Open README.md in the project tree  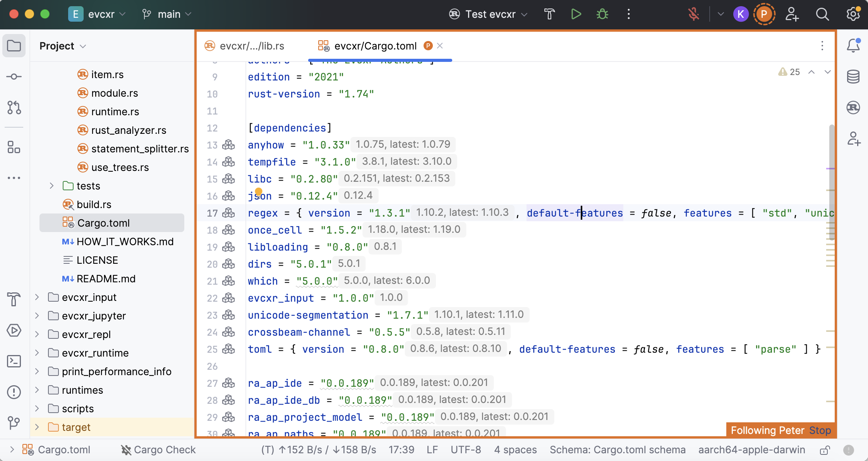[106, 279]
